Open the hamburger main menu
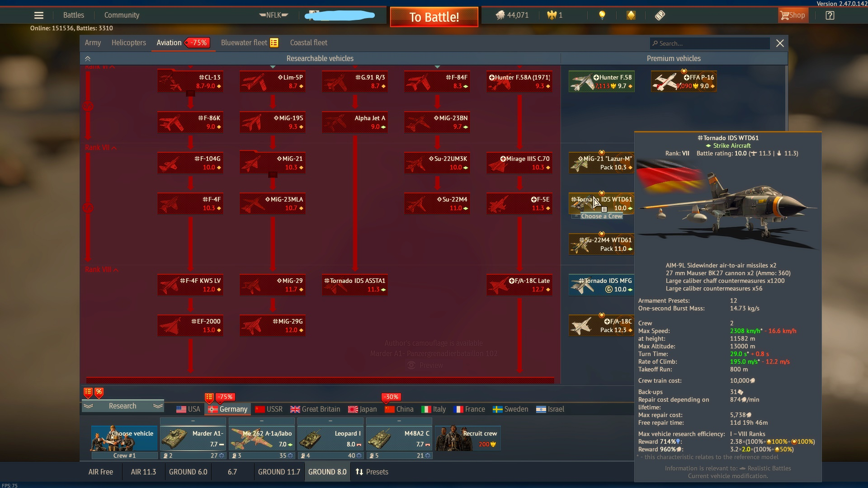This screenshot has width=868, height=488. pos(39,15)
